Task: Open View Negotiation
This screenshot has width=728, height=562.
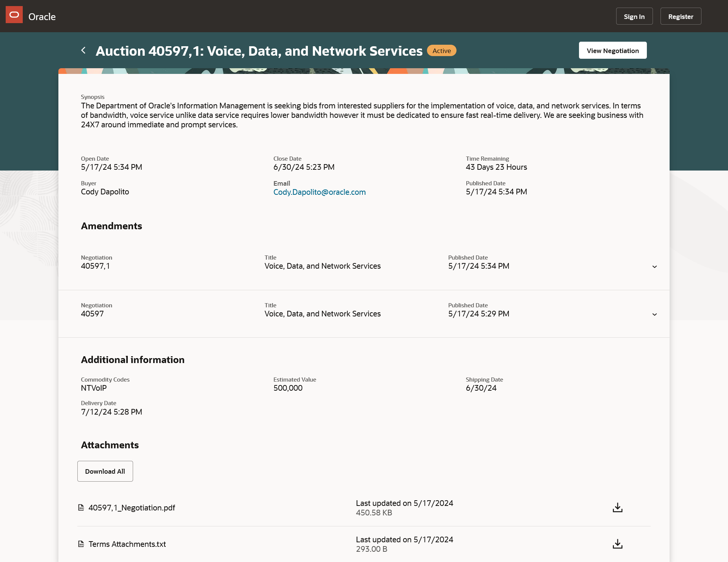Action: point(613,50)
